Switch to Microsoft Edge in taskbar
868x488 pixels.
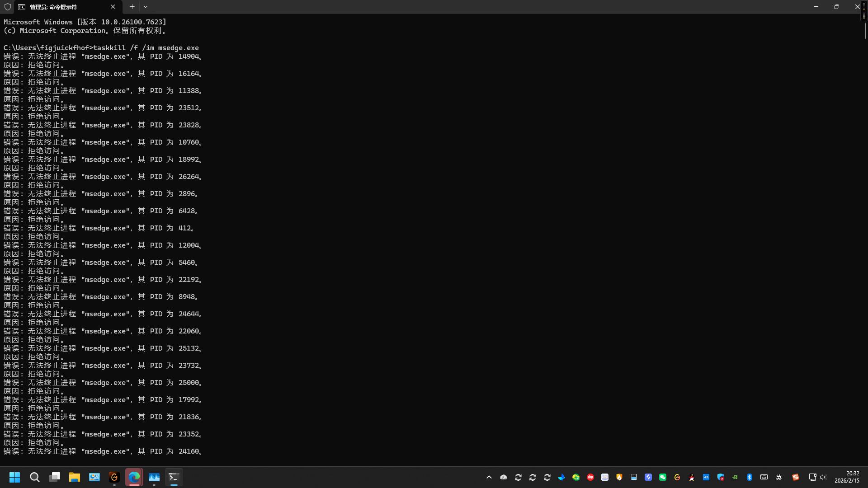click(134, 477)
